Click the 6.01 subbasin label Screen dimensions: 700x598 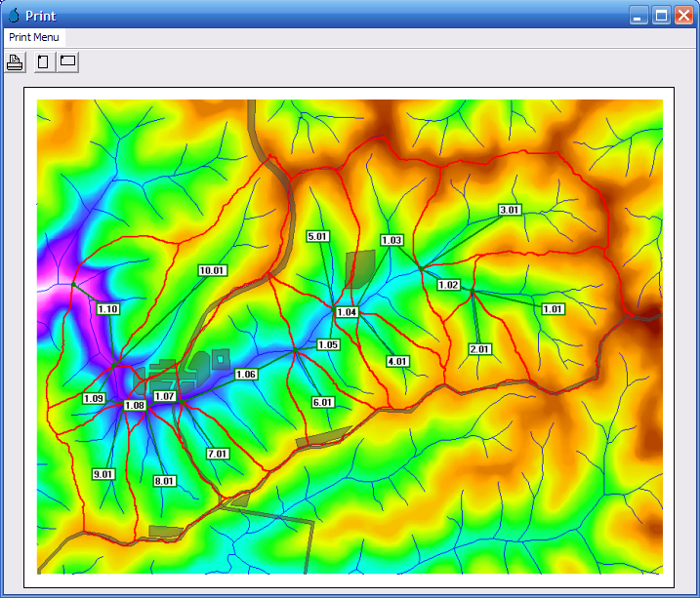323,402
